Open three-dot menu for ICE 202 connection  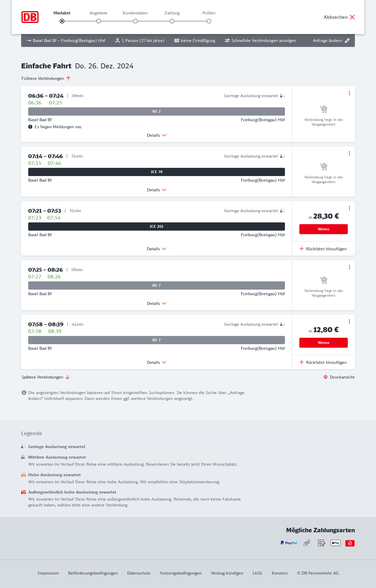click(349, 208)
